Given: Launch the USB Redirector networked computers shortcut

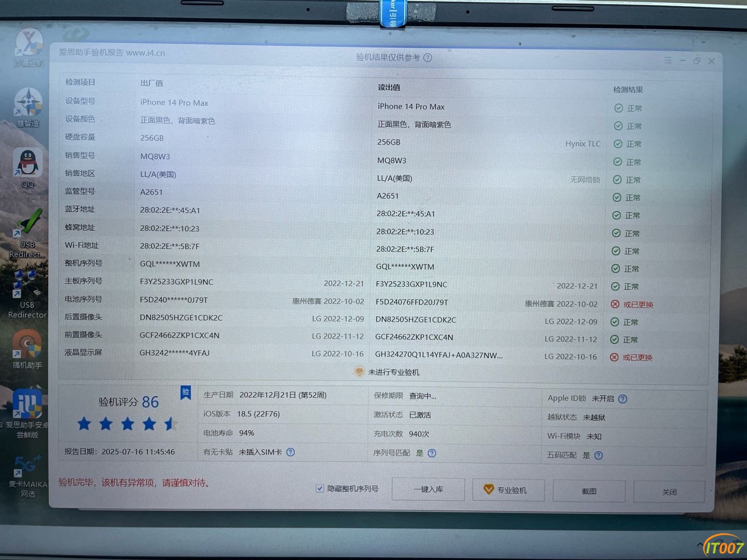Looking at the screenshot, I should [x=27, y=293].
